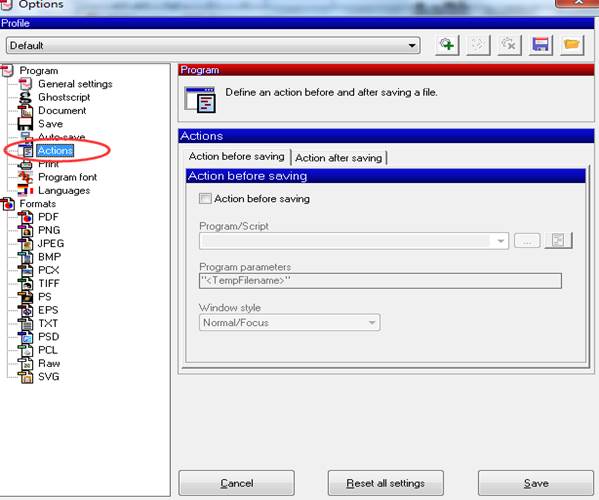Open the Languages flag icon entry

[26, 191]
